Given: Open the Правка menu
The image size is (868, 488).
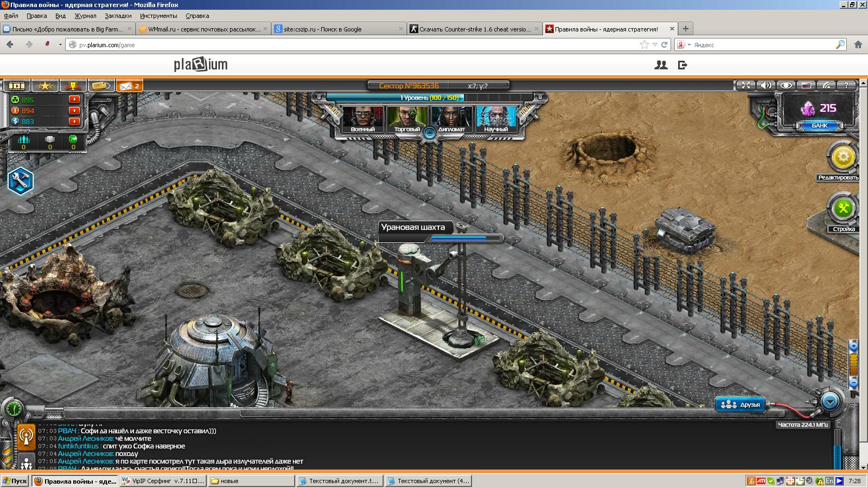Looking at the screenshot, I should [x=37, y=16].
